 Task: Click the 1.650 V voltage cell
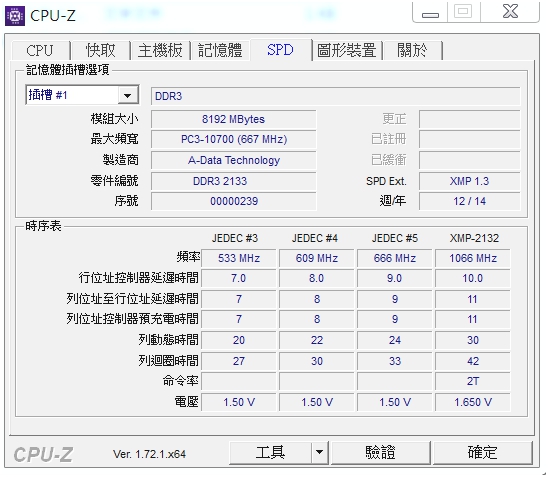tap(473, 402)
